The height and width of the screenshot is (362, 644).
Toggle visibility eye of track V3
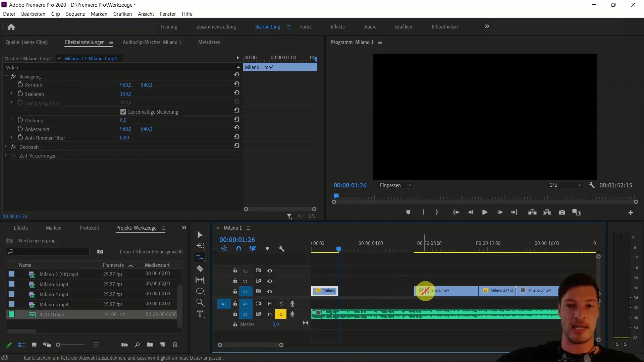click(x=270, y=271)
